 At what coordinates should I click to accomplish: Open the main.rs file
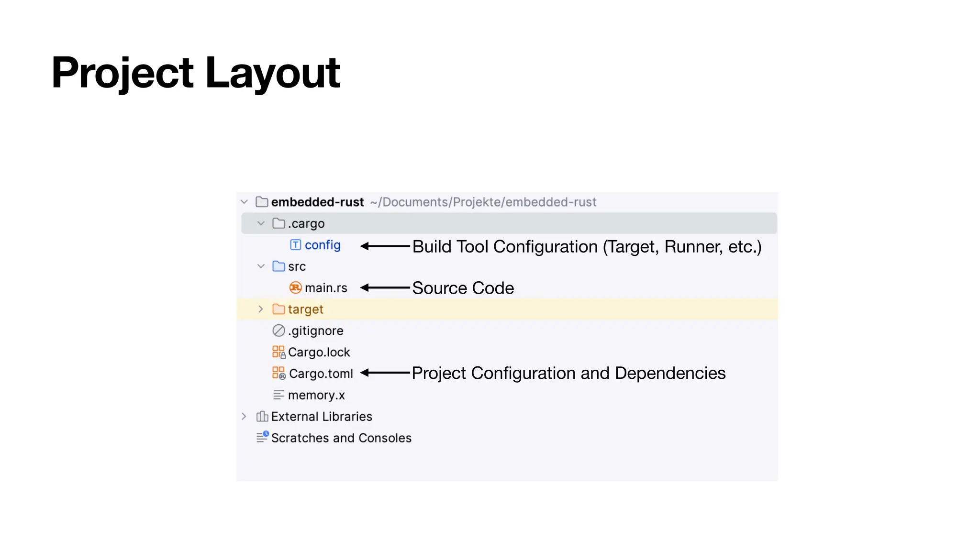pos(326,288)
